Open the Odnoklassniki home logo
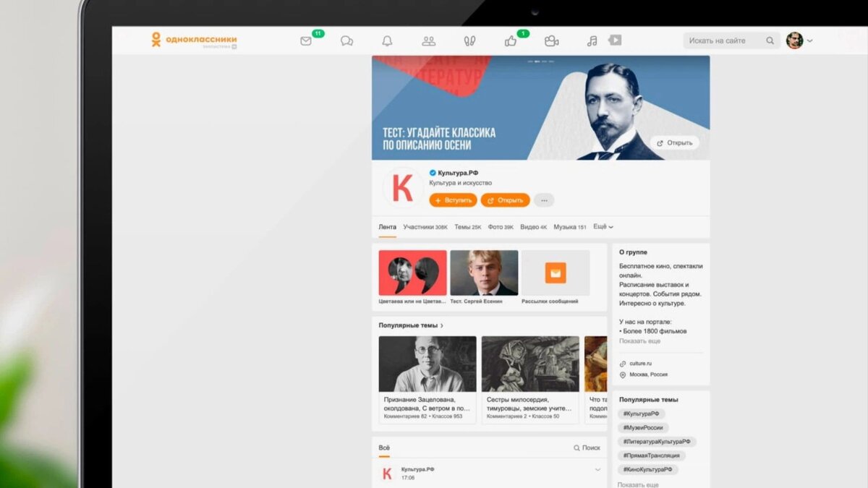868x488 pixels. tap(194, 40)
